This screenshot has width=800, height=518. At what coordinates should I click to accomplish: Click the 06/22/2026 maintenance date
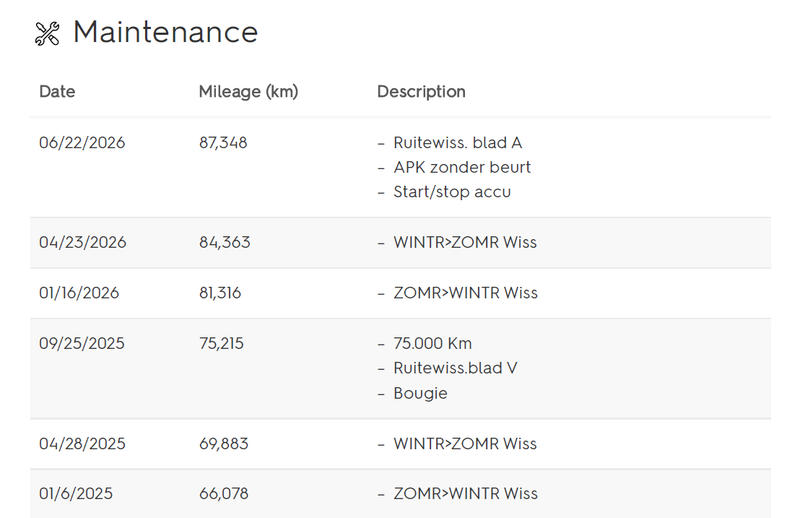82,142
